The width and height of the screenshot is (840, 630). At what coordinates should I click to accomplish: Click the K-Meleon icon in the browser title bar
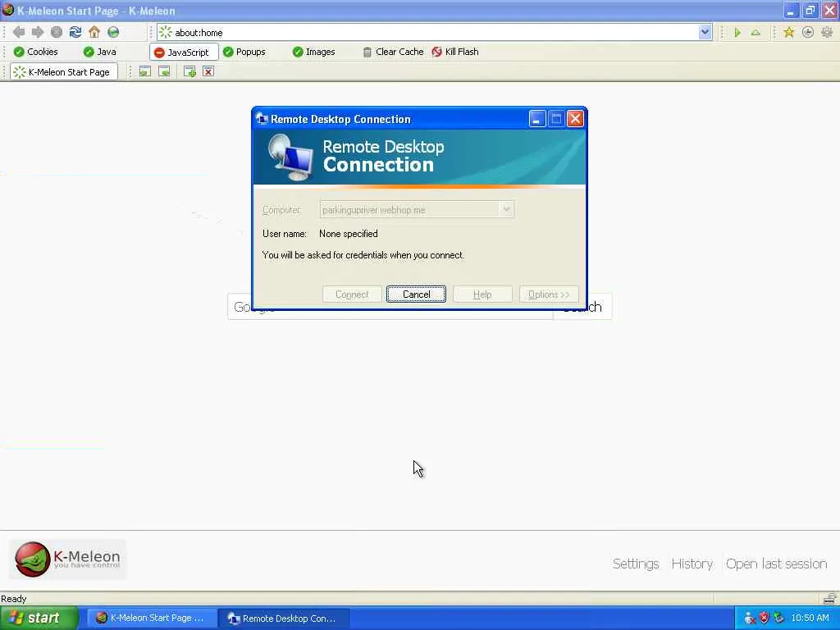[7, 10]
